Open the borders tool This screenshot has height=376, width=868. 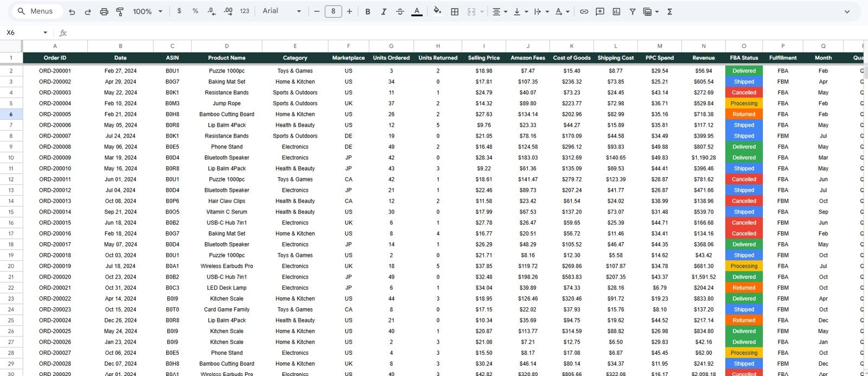pos(455,11)
